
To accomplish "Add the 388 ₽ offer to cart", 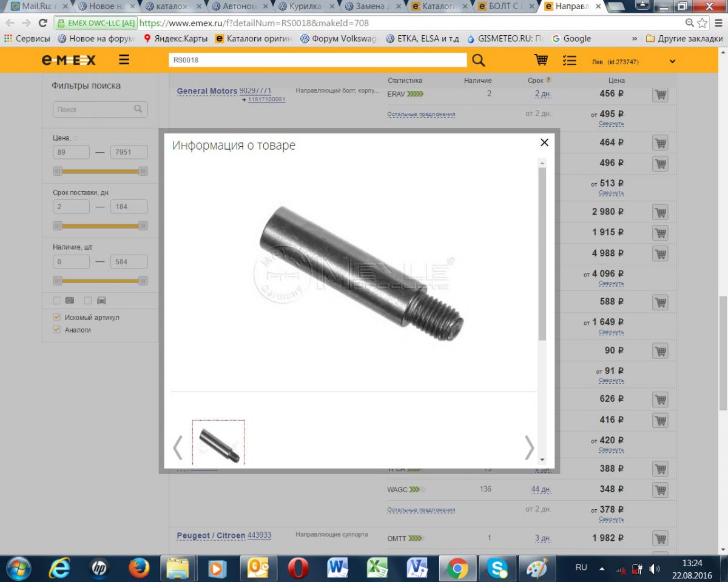I will (660, 469).
